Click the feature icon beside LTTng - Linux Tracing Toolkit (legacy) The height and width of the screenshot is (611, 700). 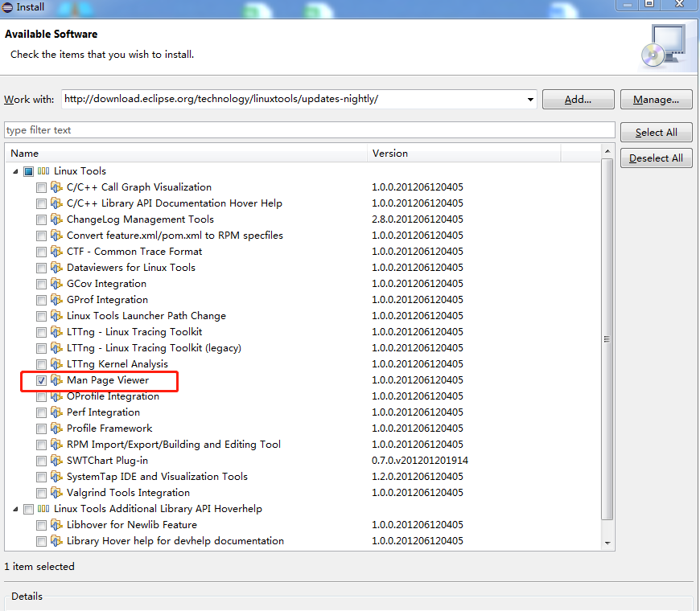click(56, 347)
